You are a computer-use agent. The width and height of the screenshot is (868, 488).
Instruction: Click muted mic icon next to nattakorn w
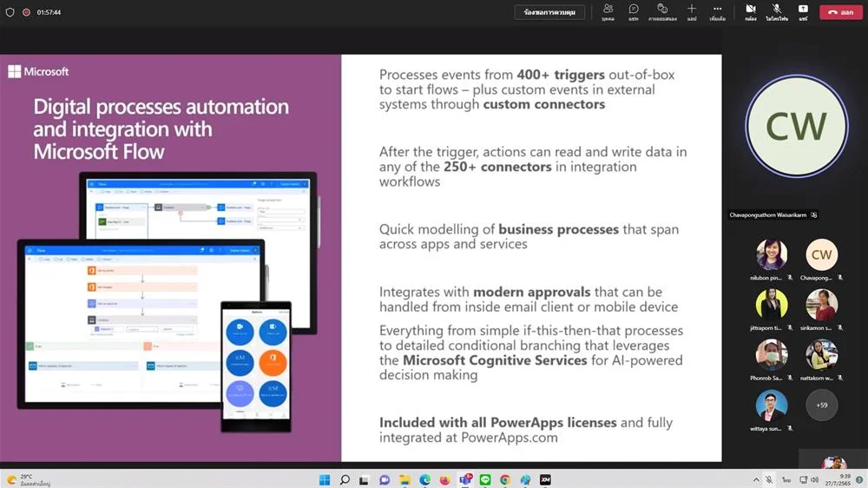coord(839,378)
